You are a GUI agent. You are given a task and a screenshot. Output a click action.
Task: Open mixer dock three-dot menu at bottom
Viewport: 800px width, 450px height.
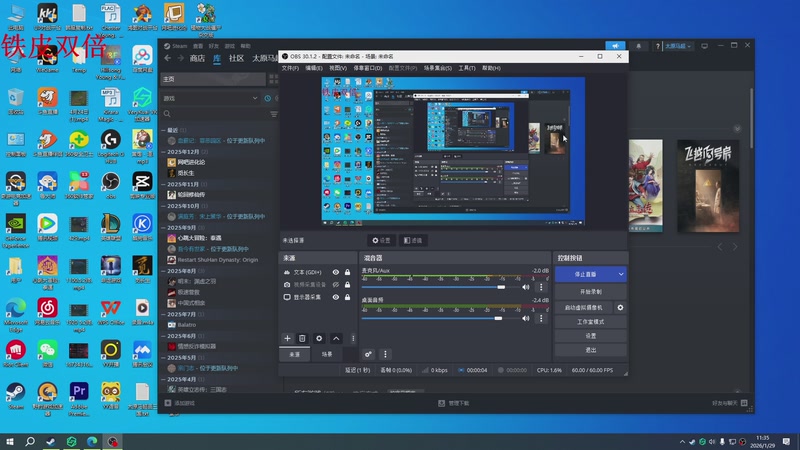tap(385, 354)
